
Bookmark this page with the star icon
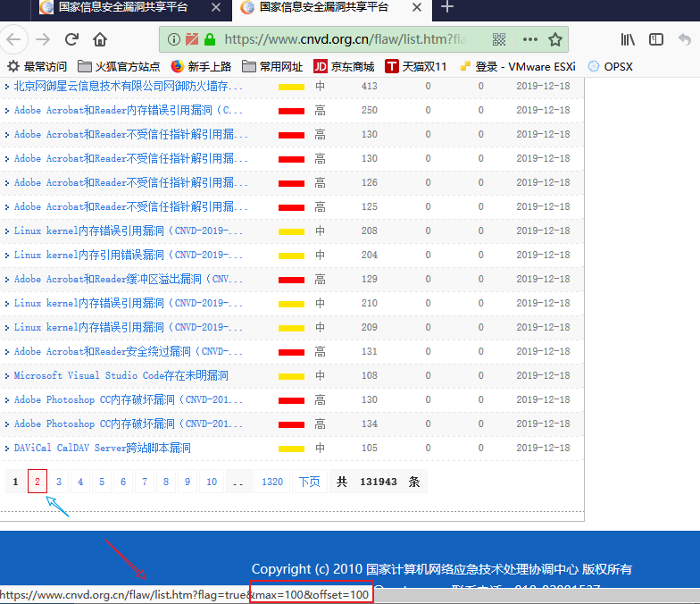[x=555, y=39]
